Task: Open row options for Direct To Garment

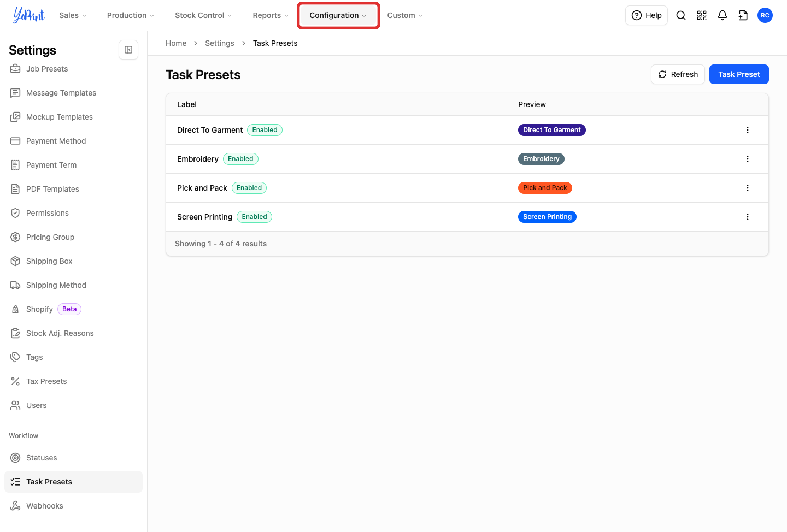Action: (x=748, y=130)
